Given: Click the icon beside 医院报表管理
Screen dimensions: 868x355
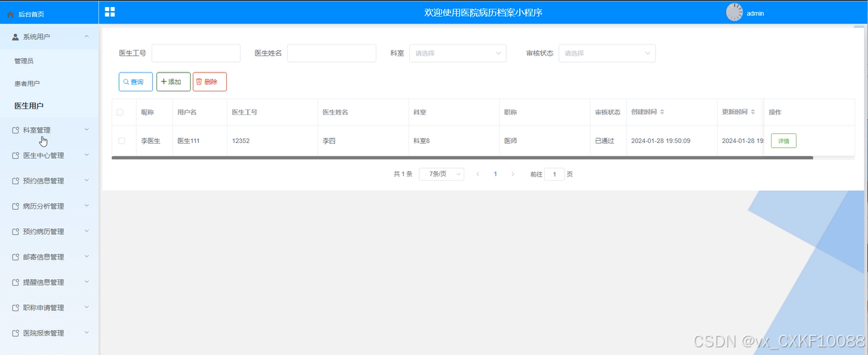Looking at the screenshot, I should 15,333.
